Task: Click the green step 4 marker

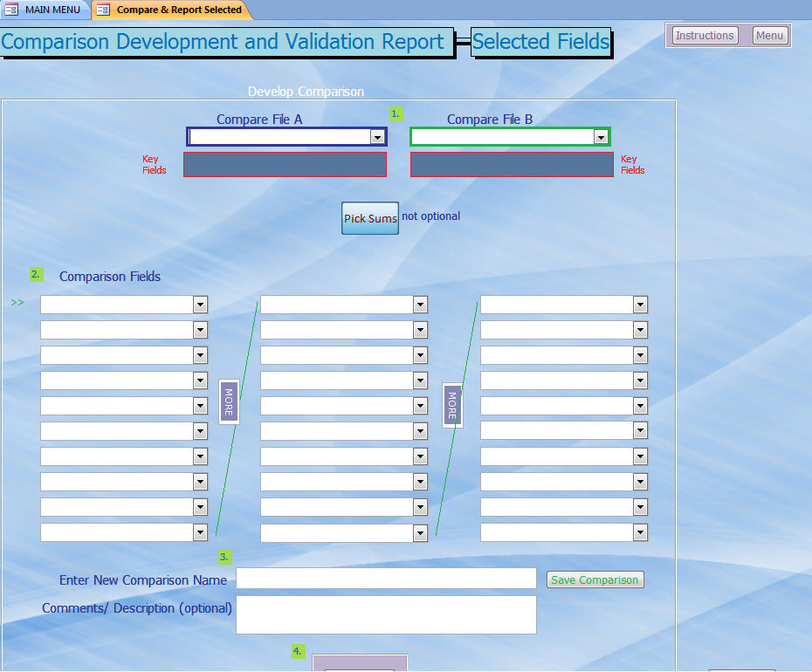Action: [298, 651]
